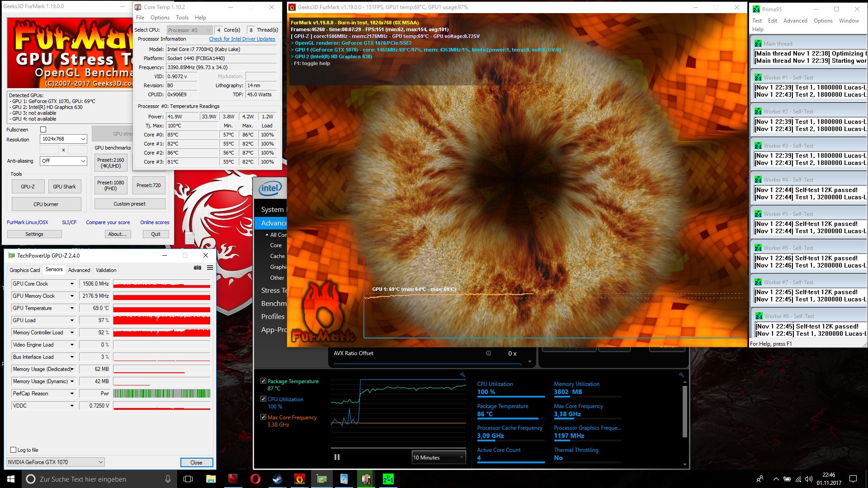Viewport: 868px width, 488px height.
Task: Click the wrench icon above the monitoring graph
Action: (462, 375)
